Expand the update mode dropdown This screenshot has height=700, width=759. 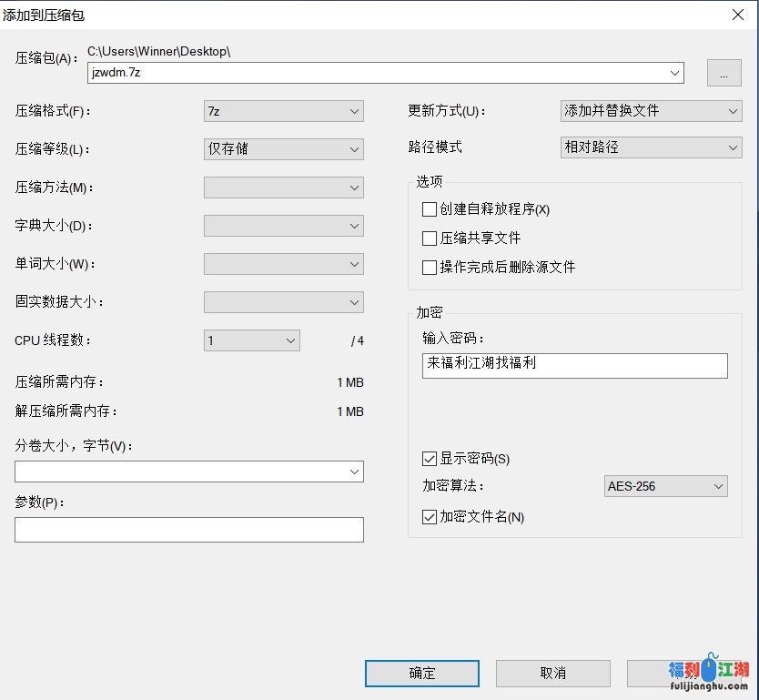coord(651,111)
